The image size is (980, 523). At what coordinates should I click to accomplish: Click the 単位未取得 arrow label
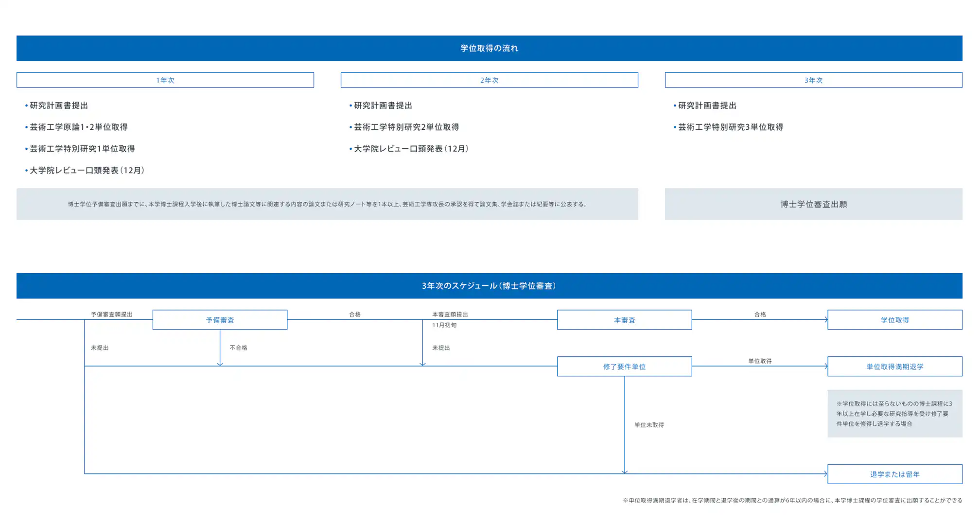point(648,425)
